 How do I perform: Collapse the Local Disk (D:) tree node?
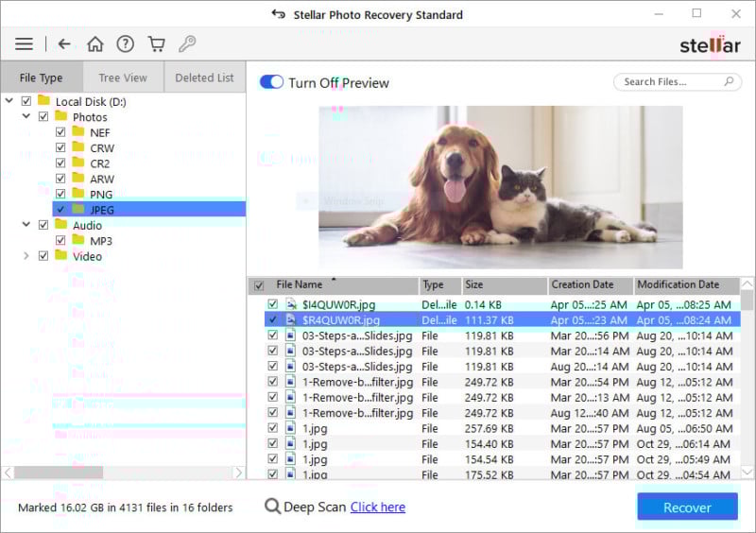click(9, 101)
